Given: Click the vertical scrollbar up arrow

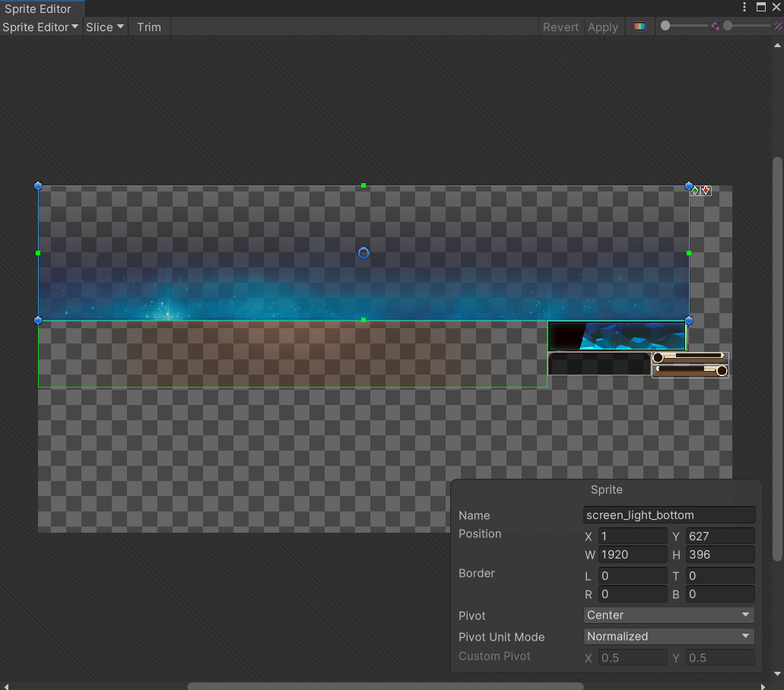Looking at the screenshot, I should coord(777,45).
